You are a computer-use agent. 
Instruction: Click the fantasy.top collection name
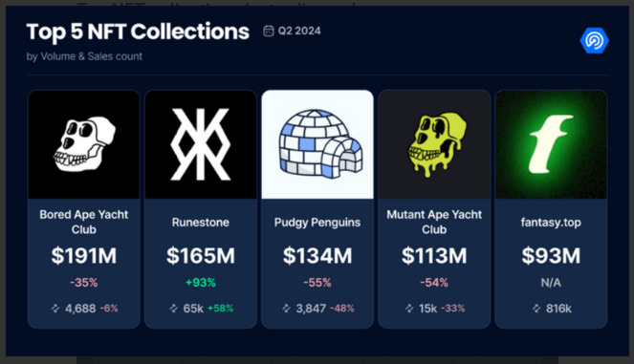551,223
